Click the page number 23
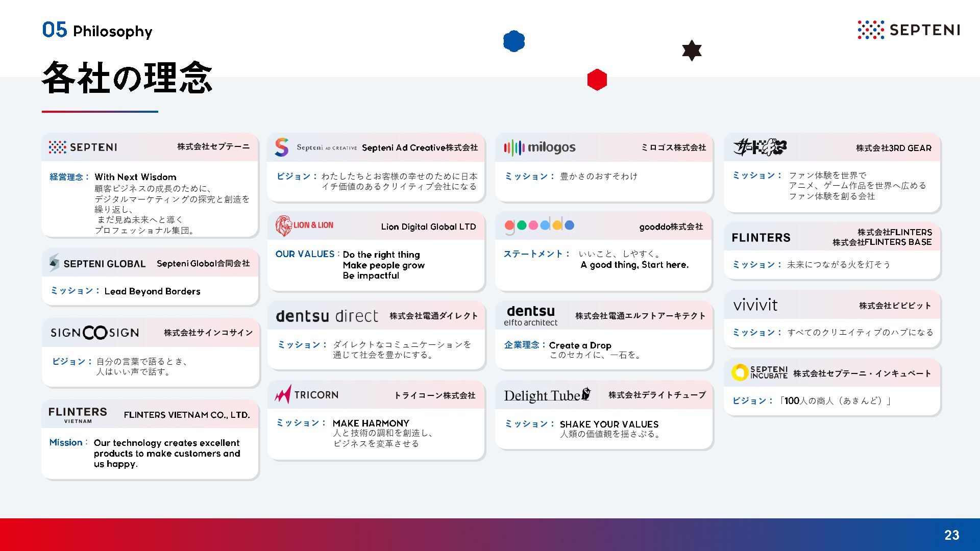This screenshot has width=980, height=551. (x=951, y=535)
